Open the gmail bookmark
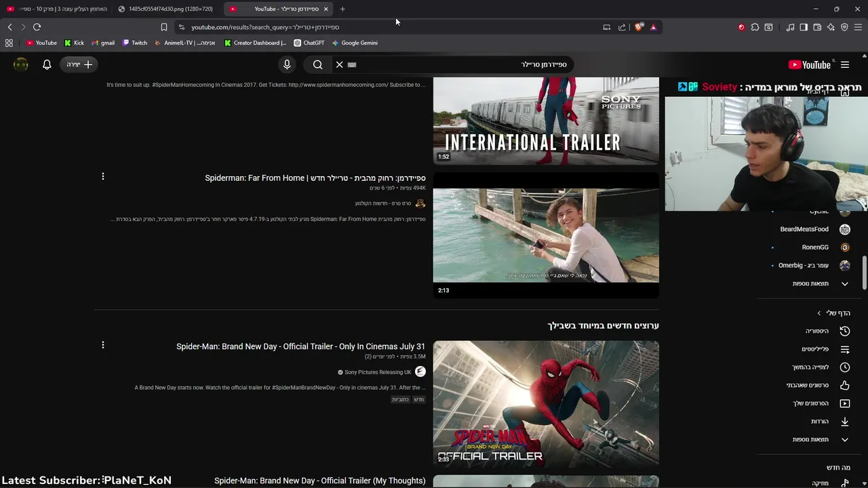The height and width of the screenshot is (488, 868). (x=103, y=43)
